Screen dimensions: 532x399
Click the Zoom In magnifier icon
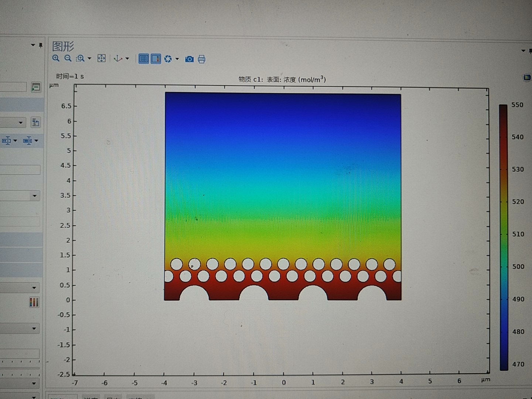[56, 58]
